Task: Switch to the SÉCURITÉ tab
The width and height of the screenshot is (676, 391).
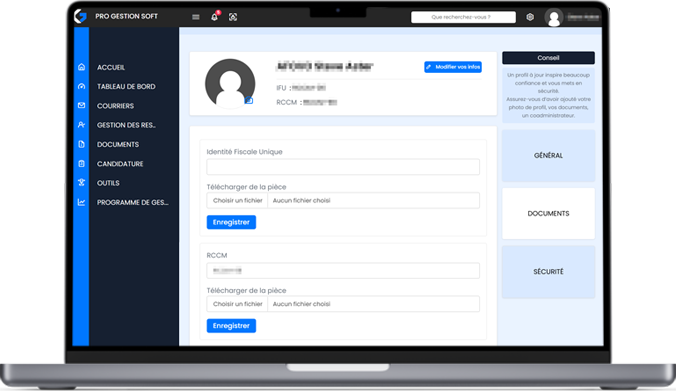Action: [x=548, y=272]
